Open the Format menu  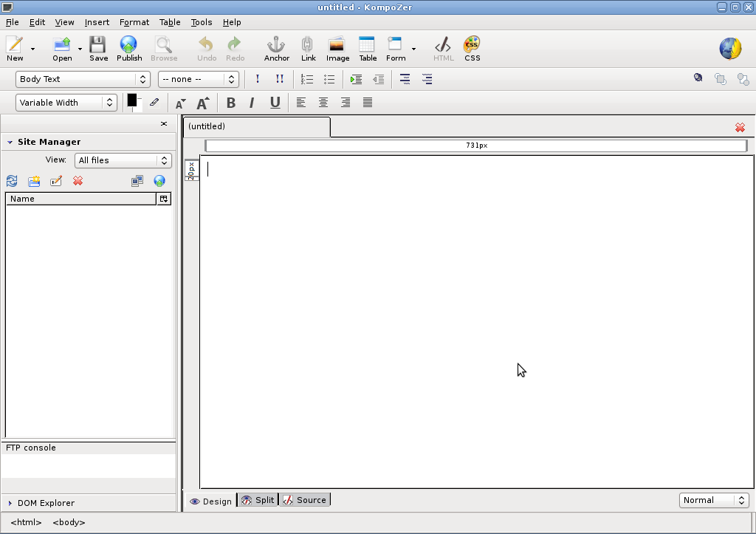click(x=134, y=22)
